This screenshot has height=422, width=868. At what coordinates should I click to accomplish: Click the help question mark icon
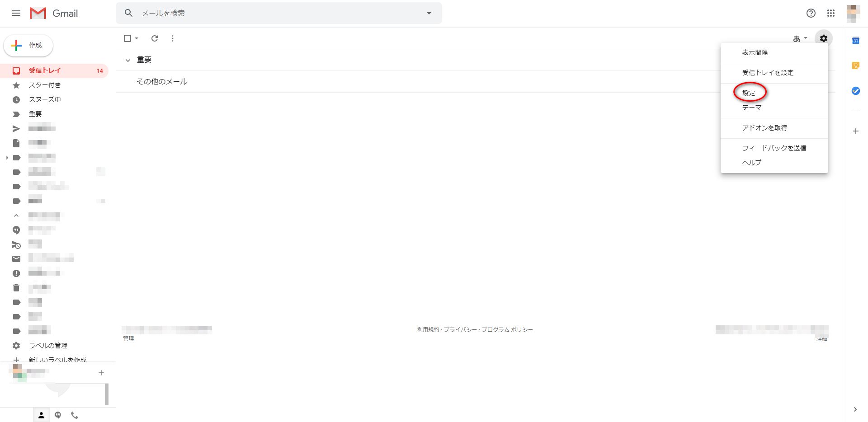tap(811, 13)
